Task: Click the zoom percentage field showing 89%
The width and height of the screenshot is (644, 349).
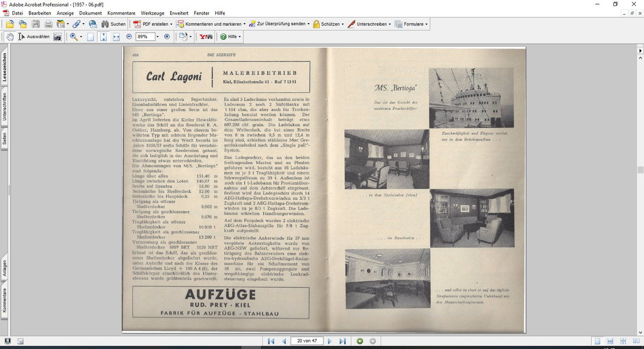Action: [x=145, y=37]
